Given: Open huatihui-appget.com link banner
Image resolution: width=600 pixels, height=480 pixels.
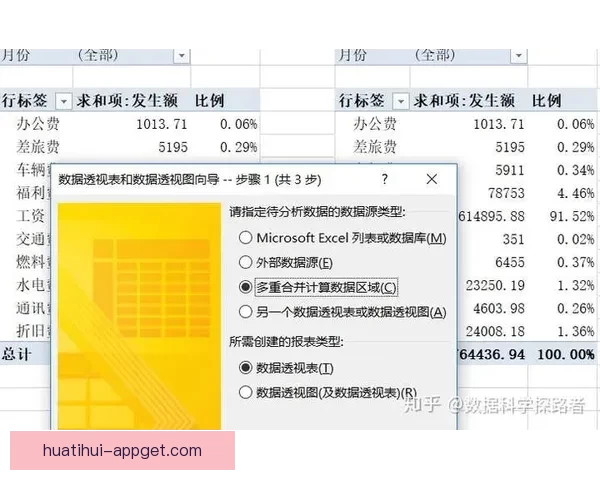Looking at the screenshot, I should click(122, 451).
